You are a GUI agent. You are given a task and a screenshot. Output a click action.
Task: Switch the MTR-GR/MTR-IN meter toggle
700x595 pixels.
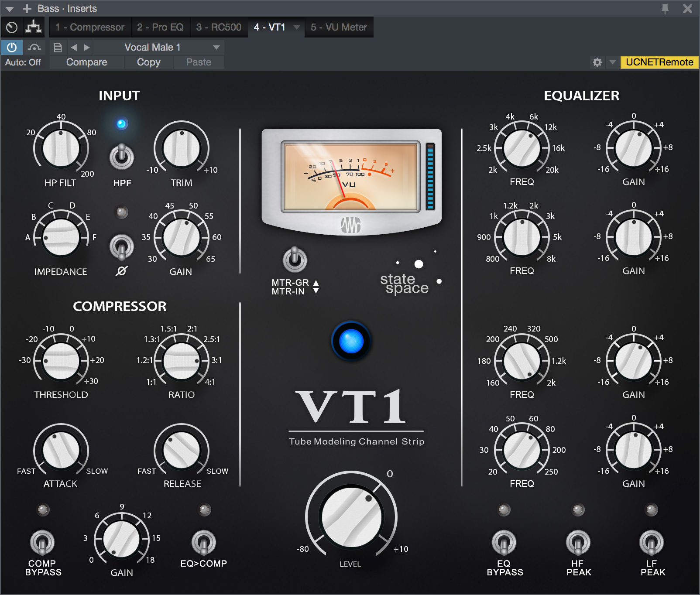295,260
